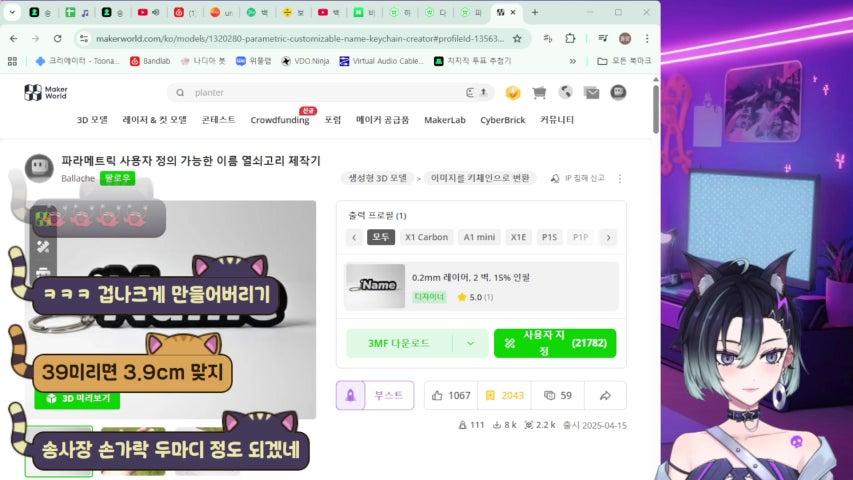Open the Chrome profile avatar
Viewport: 853px width, 480px height.
[625, 39]
